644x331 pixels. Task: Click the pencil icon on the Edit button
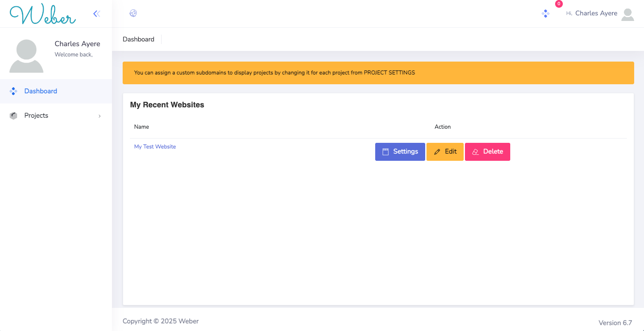437,151
